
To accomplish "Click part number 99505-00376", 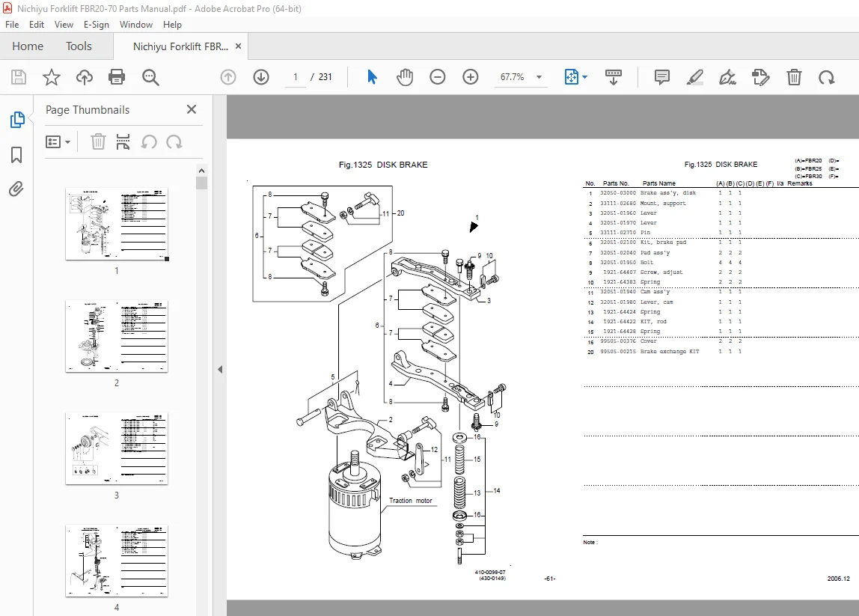I will 617,341.
